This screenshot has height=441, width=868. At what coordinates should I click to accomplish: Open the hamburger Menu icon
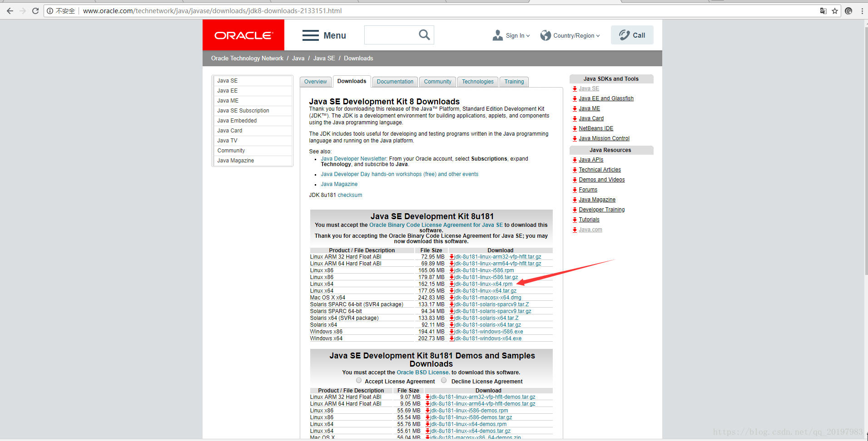pos(311,35)
